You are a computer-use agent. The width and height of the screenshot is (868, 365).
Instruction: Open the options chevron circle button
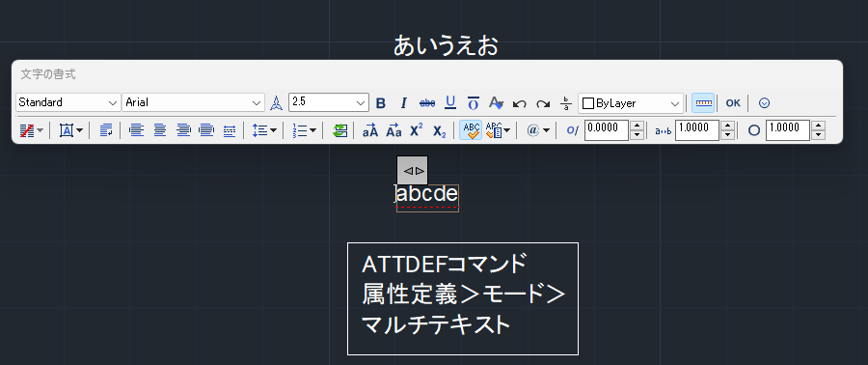pyautogui.click(x=765, y=103)
